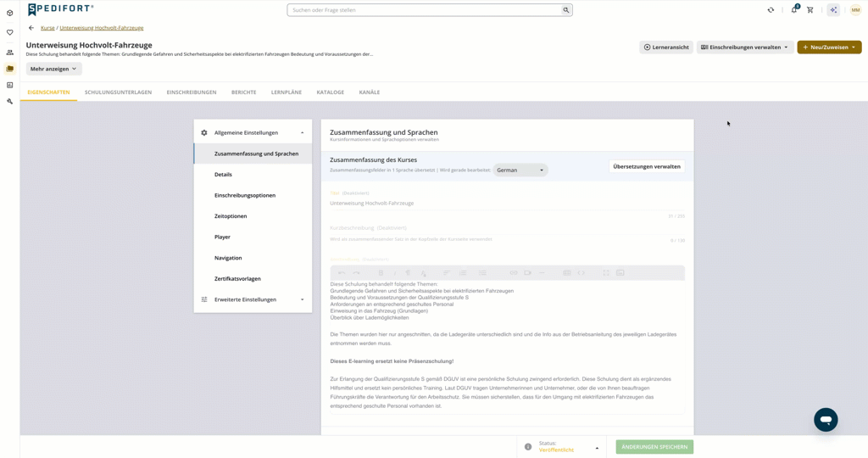Switch to the Berichte tab
This screenshot has width=868, height=458.
243,92
